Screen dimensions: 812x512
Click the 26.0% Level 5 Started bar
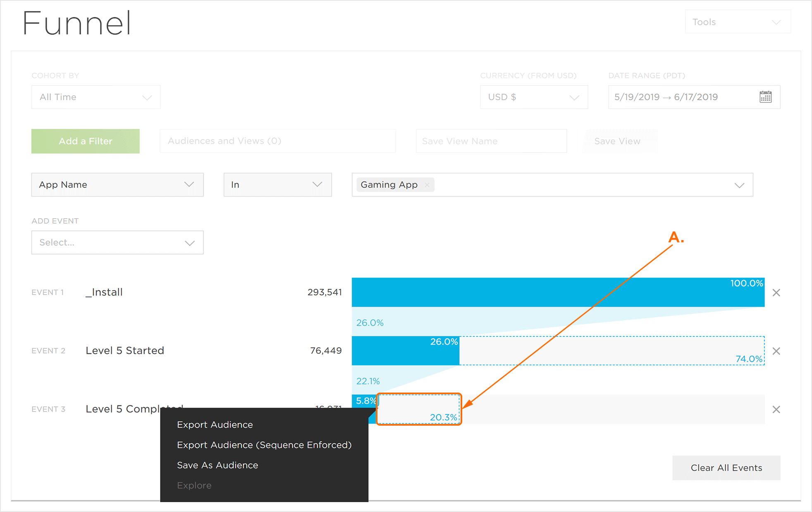pos(406,350)
